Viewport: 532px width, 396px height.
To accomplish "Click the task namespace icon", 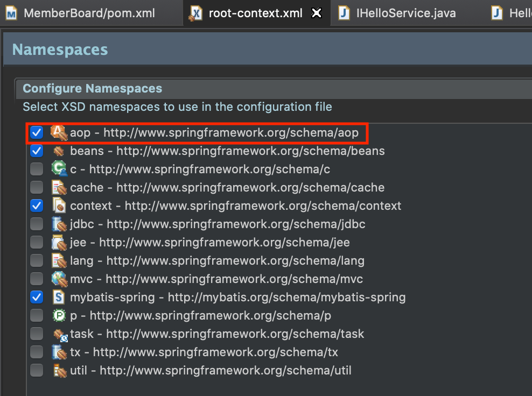I will pyautogui.click(x=60, y=335).
